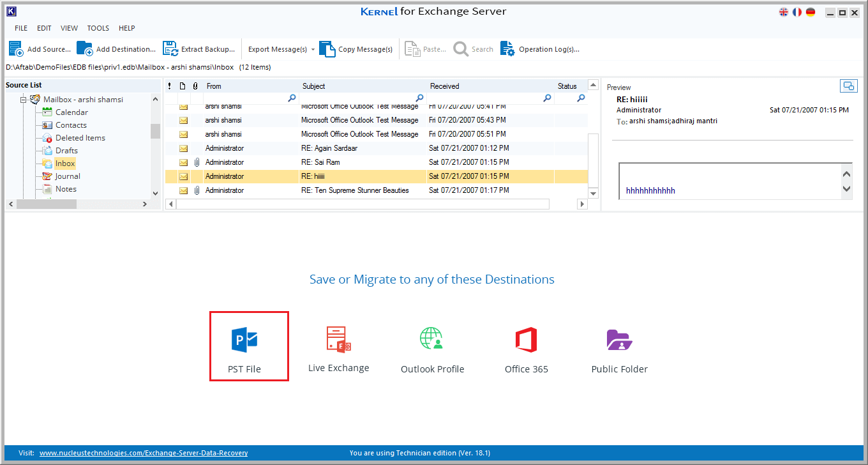Select the Contacts folder
This screenshot has height=465, width=868.
71,125
